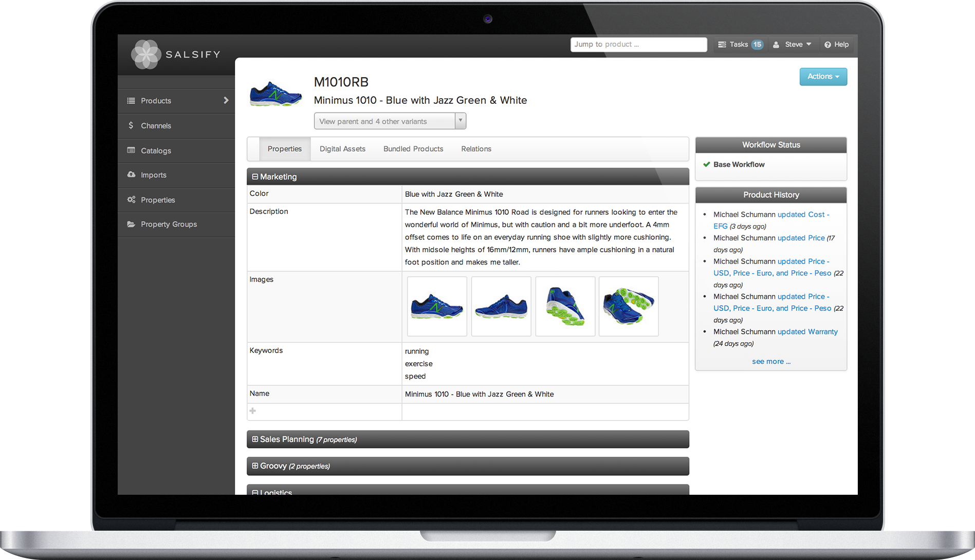Collapse the Marketing section
Screen dimensions: 975x560
(x=255, y=177)
